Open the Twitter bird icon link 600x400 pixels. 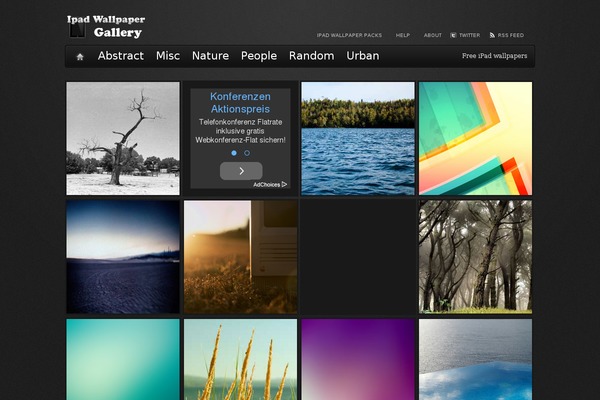pos(453,35)
